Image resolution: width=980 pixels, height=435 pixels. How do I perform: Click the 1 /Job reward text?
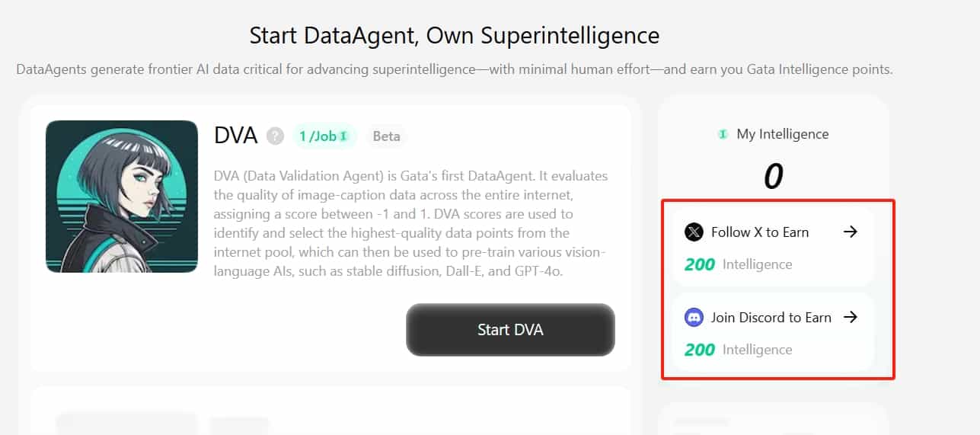coord(318,136)
